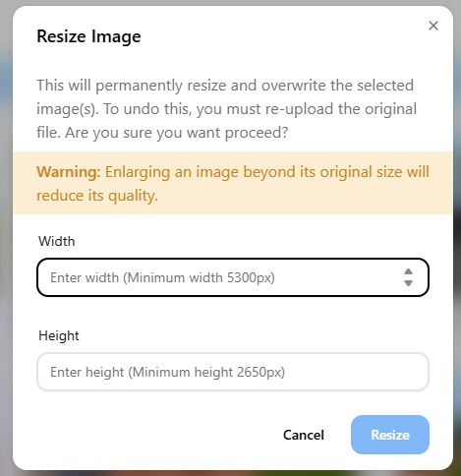The image size is (461, 476).
Task: Confirm with the blue Resize button
Action: 390,435
